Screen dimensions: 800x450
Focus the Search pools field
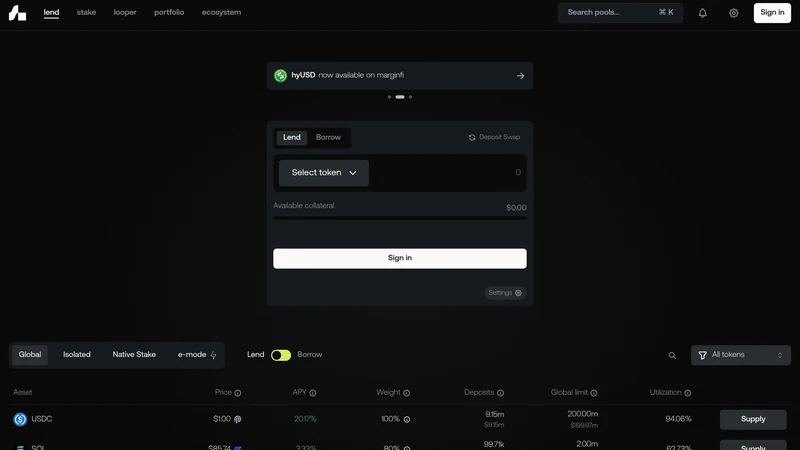(620, 13)
